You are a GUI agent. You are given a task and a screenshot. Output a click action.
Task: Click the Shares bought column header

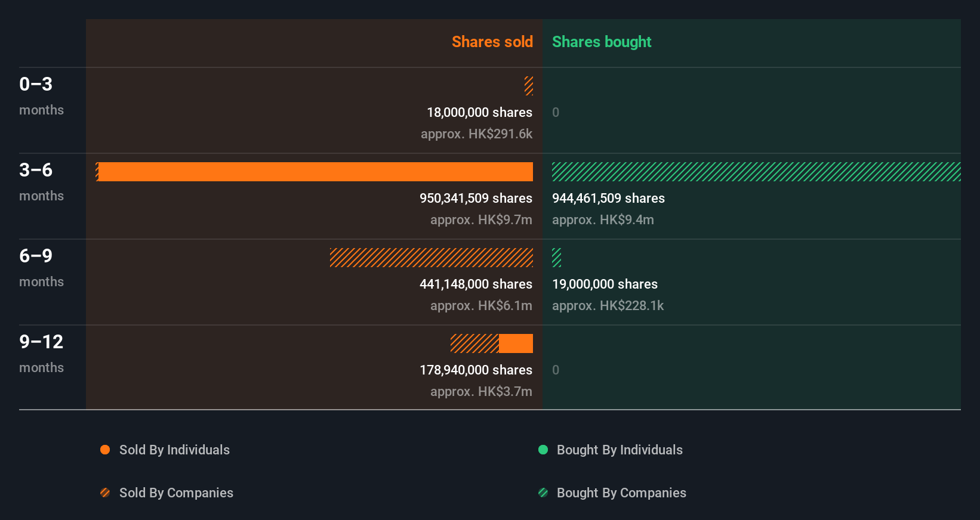tap(602, 42)
